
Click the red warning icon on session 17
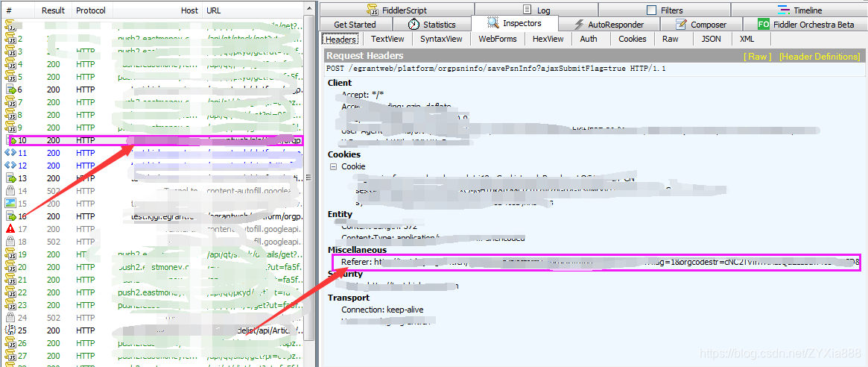point(10,229)
